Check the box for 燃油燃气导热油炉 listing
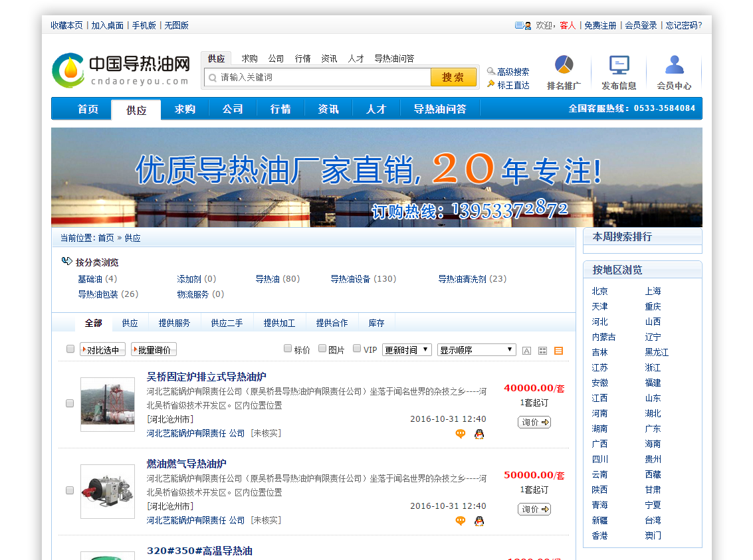The image size is (753, 560). (x=70, y=490)
